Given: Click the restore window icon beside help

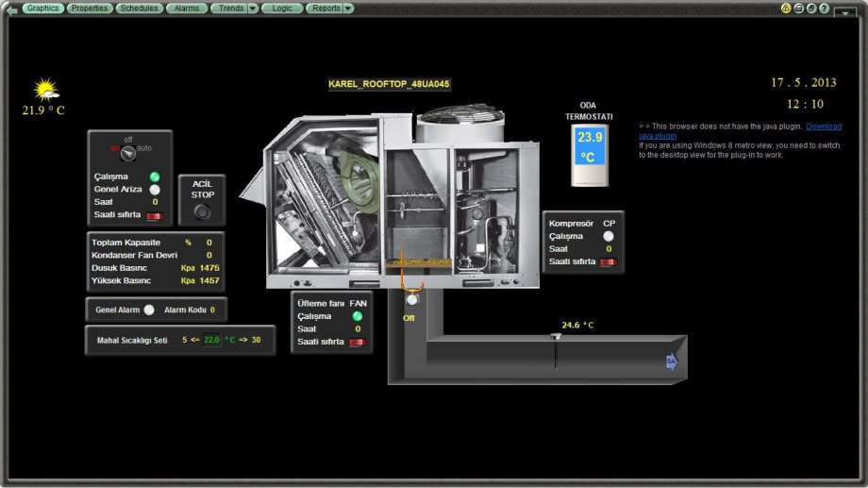Looking at the screenshot, I should click(811, 8).
